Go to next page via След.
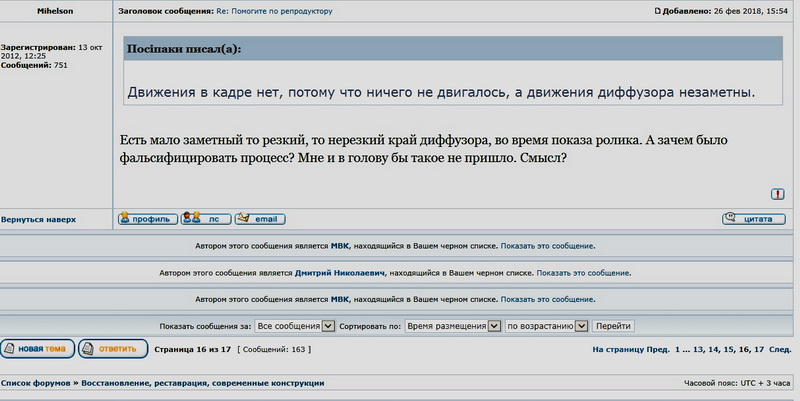800x401 pixels. tap(780, 349)
